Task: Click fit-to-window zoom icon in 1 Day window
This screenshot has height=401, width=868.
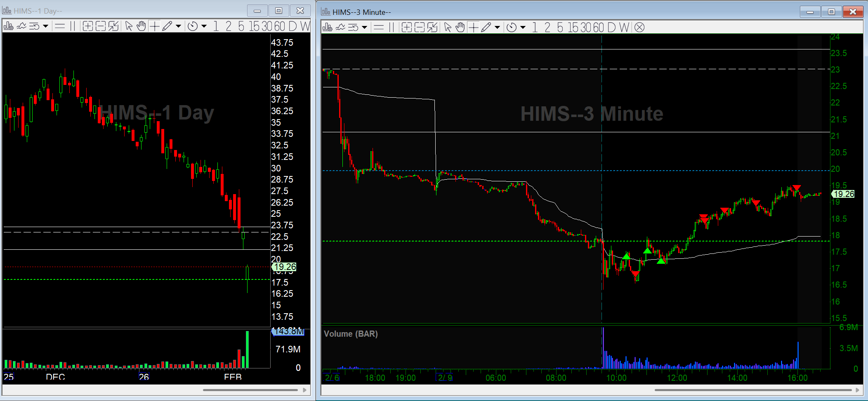Action: [x=113, y=26]
